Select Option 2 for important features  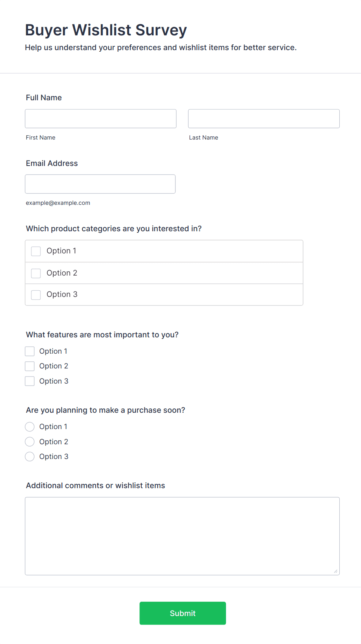30,366
